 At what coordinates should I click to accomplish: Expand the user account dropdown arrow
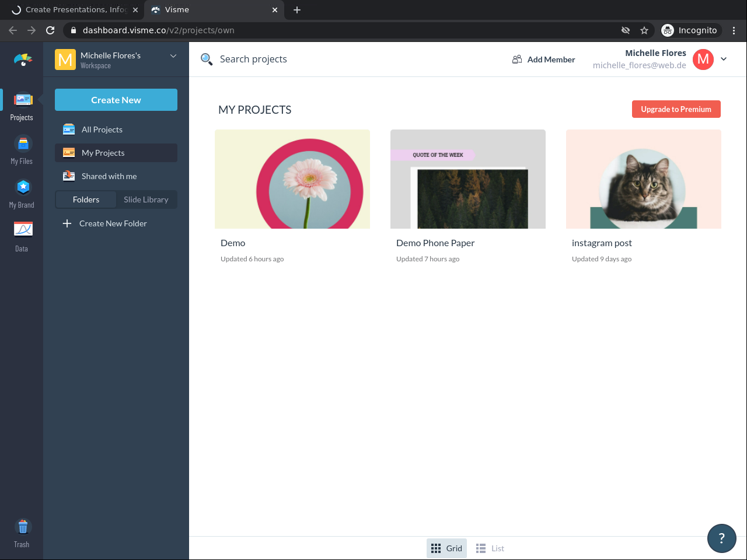(x=724, y=59)
